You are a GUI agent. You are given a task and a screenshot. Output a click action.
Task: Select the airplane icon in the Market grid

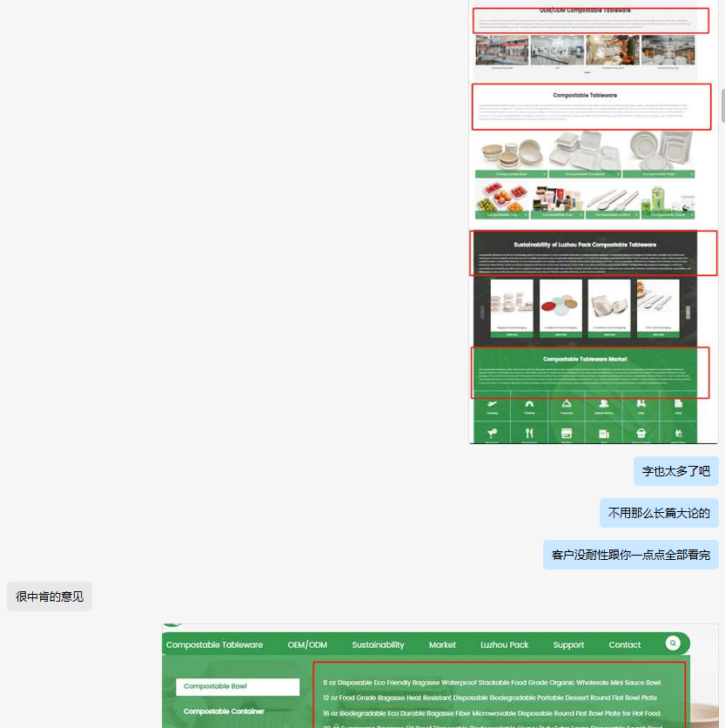click(492, 405)
